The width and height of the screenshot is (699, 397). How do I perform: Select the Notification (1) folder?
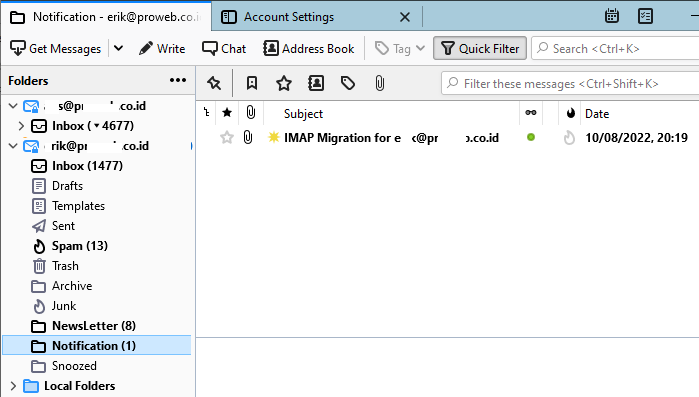click(x=97, y=345)
